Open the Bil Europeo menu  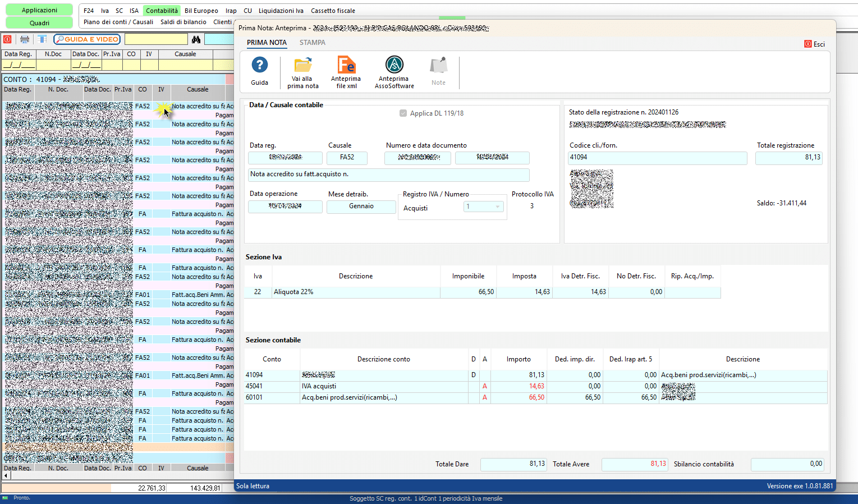tap(201, 11)
